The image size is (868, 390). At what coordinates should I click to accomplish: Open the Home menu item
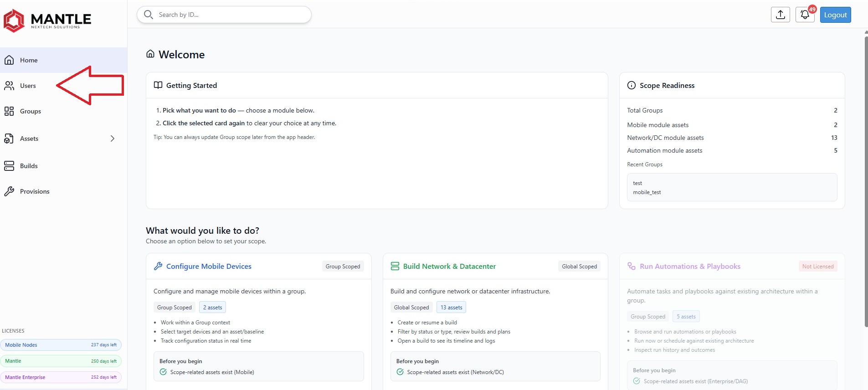pyautogui.click(x=63, y=60)
